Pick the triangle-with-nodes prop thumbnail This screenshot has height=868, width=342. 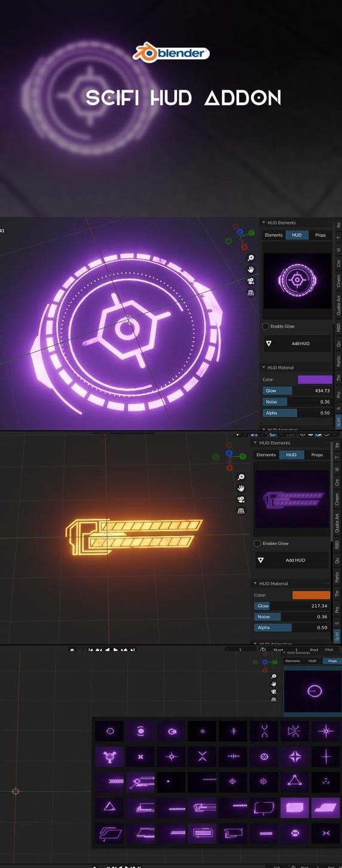click(295, 781)
